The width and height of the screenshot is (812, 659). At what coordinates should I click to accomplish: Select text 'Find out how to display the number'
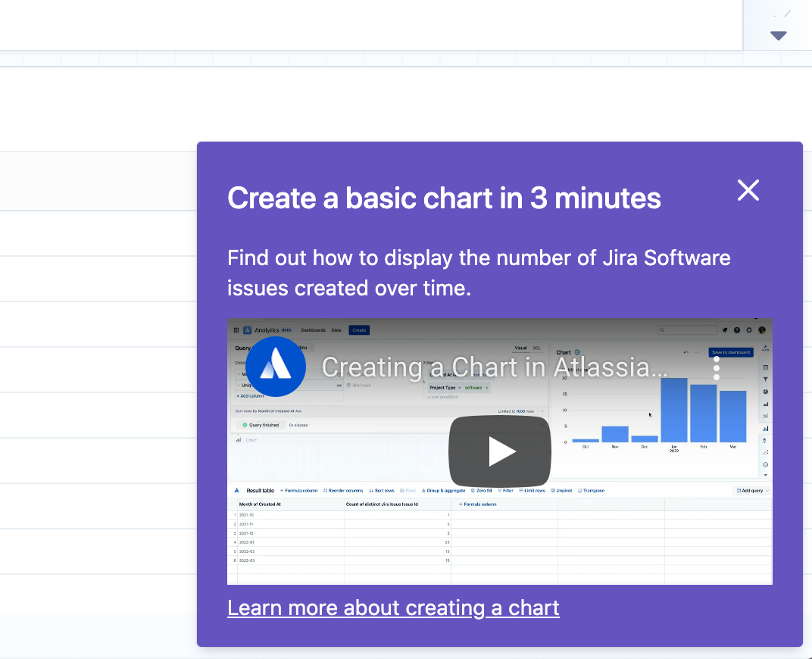point(398,258)
